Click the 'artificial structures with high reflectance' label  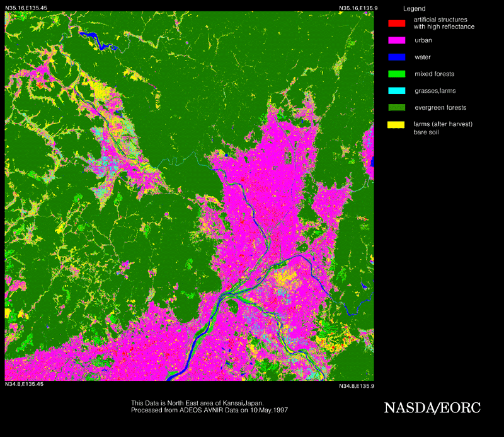[x=444, y=23]
